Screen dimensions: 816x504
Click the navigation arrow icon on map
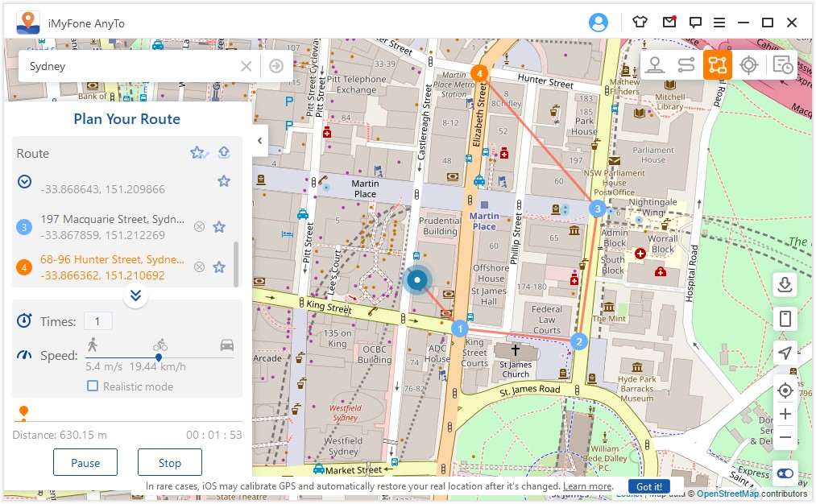point(785,353)
